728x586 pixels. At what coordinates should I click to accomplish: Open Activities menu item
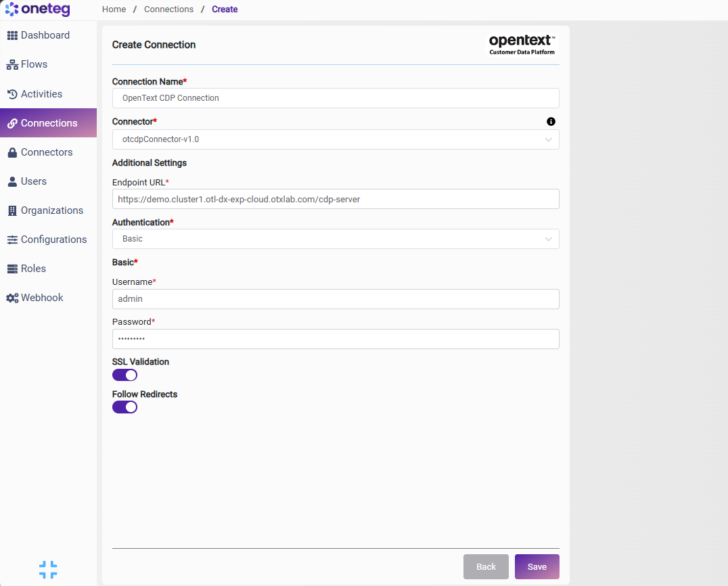pyautogui.click(x=48, y=94)
